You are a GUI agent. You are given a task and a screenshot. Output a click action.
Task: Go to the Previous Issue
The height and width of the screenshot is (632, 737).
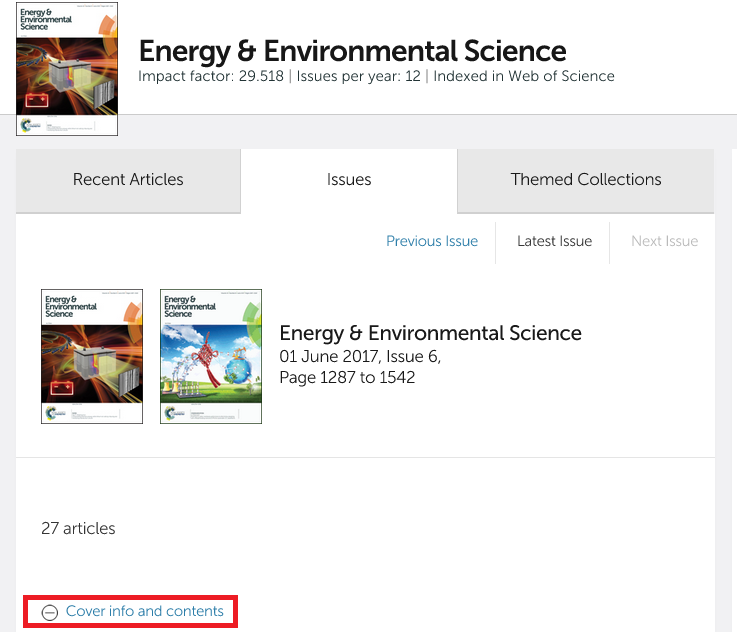432,241
